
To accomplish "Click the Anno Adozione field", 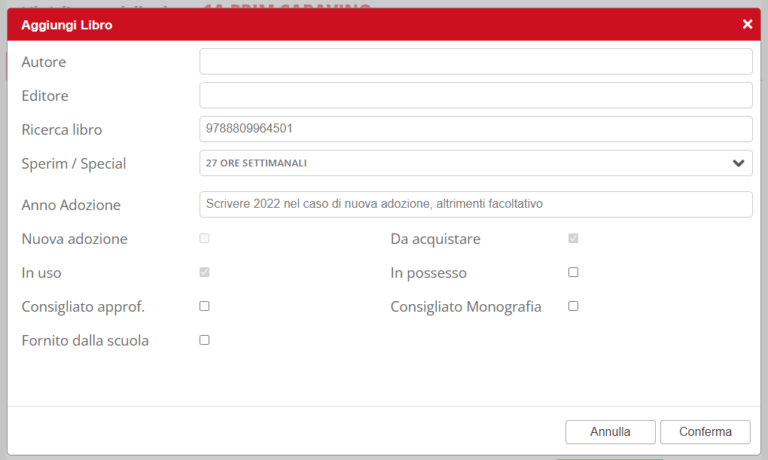I will point(476,204).
